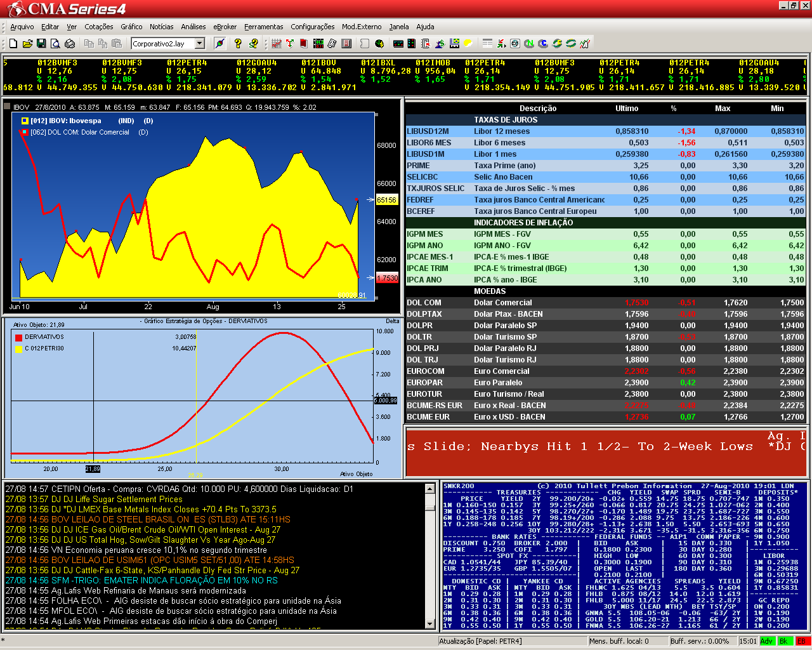Open the Mod.Externo menu
Screen dimensions: 812x650
[x=362, y=27]
